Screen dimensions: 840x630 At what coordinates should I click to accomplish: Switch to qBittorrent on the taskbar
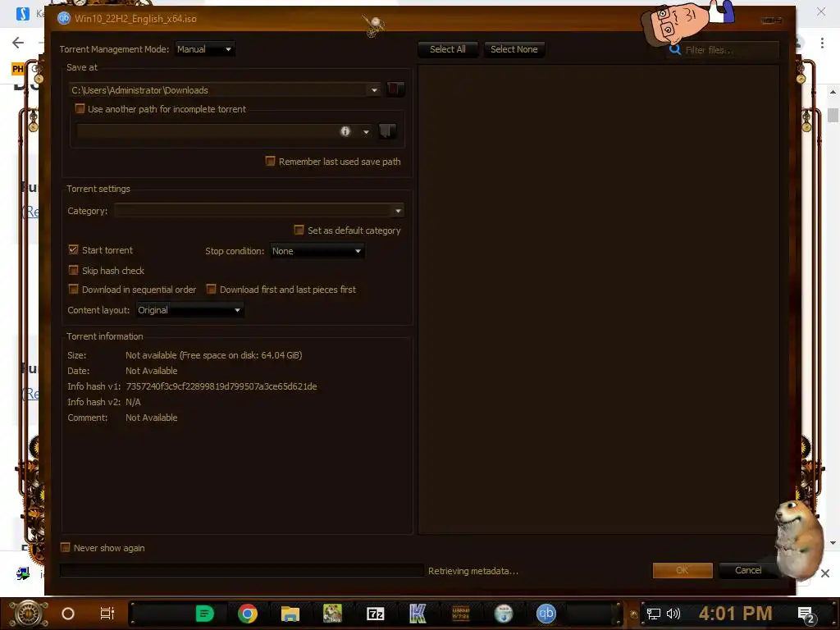coord(546,614)
